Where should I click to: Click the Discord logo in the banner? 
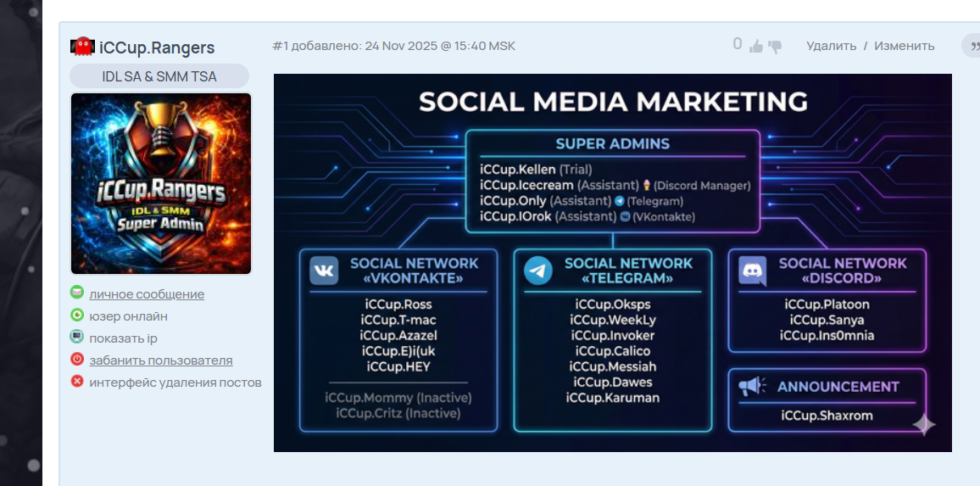coord(753,271)
